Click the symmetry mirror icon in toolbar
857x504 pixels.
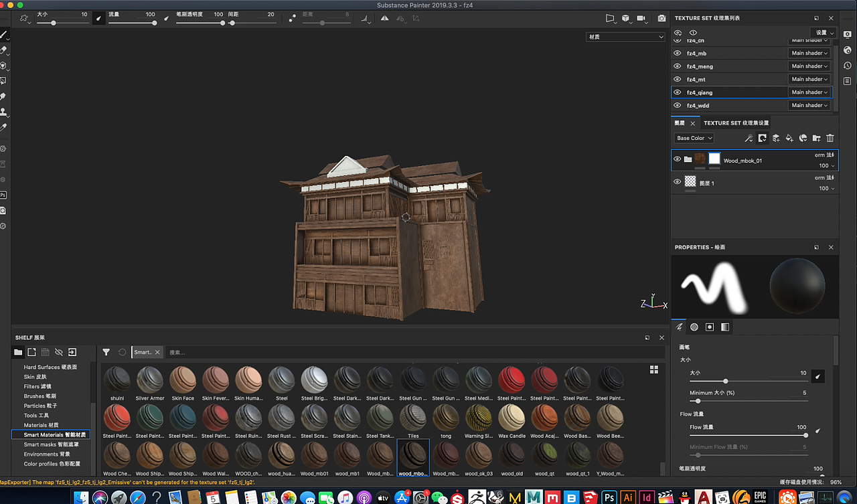pos(385,19)
